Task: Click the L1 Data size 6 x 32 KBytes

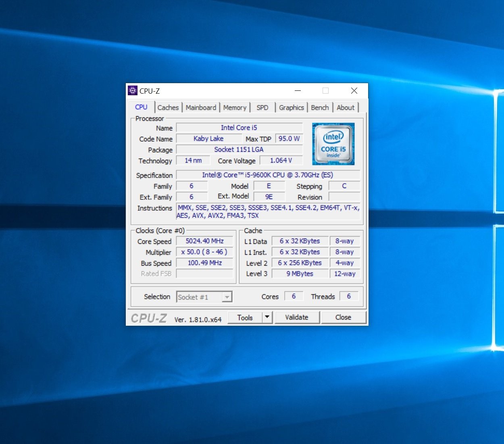Action: (x=300, y=241)
